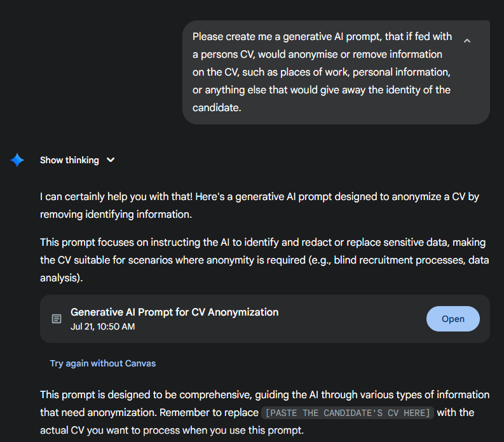Viewport: 504px width, 442px height.
Task: Click the document icon on the Canvas card
Action: click(57, 319)
